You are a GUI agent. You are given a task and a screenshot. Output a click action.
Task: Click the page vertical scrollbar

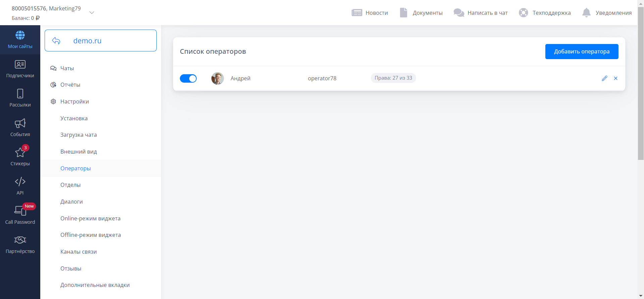pyautogui.click(x=640, y=84)
